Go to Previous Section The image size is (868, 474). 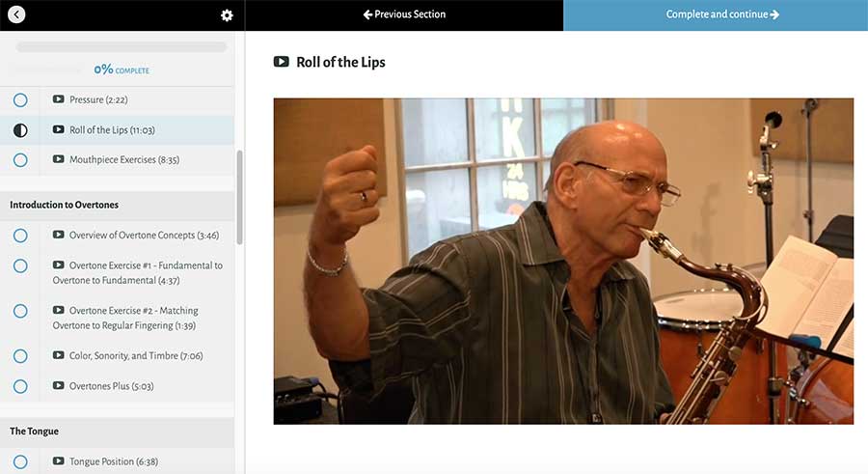404,15
